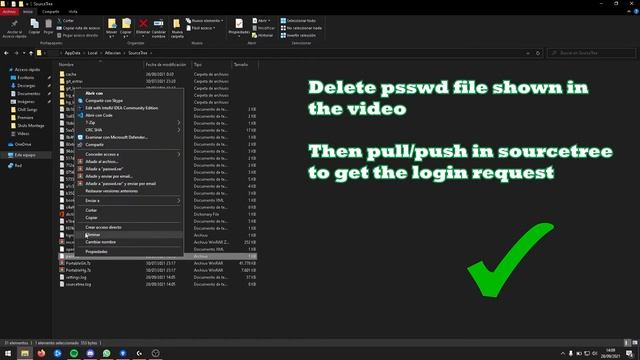Click the Pegar ribbon icon
640x360 pixels.
pyautogui.click(x=48, y=24)
